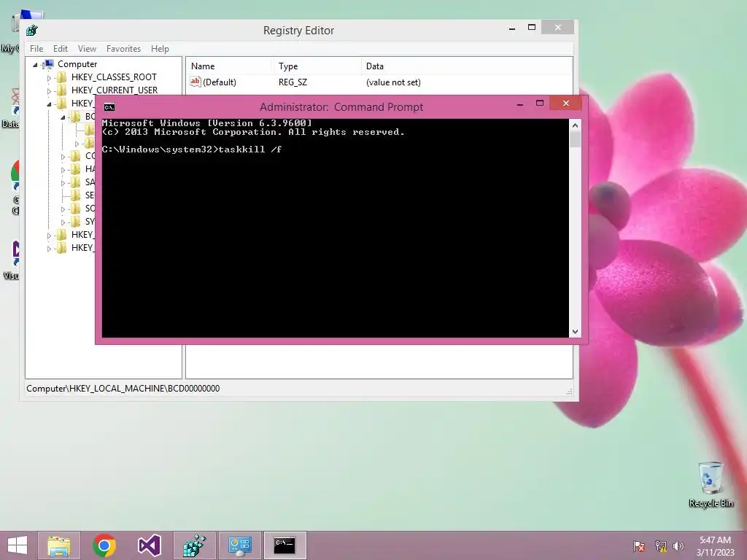Open the Help menu in Registry Editor
The height and width of the screenshot is (560, 747).
click(160, 49)
